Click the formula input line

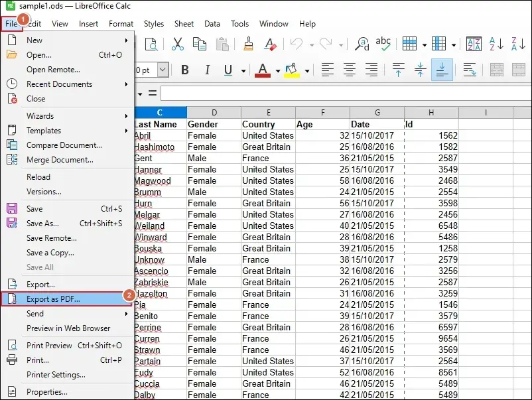pos(346,94)
